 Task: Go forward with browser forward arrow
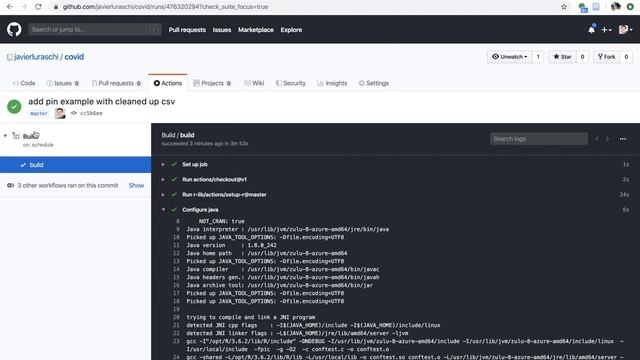(x=24, y=7)
